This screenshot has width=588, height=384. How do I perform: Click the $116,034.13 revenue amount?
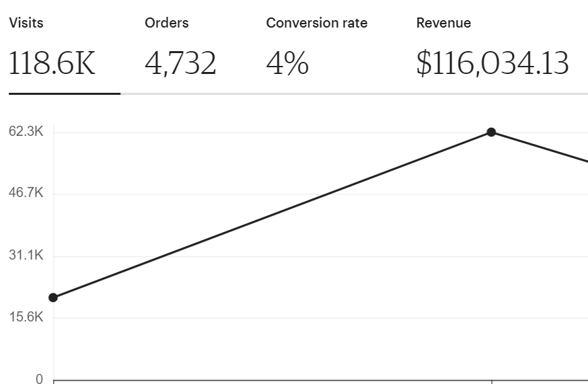tap(492, 63)
